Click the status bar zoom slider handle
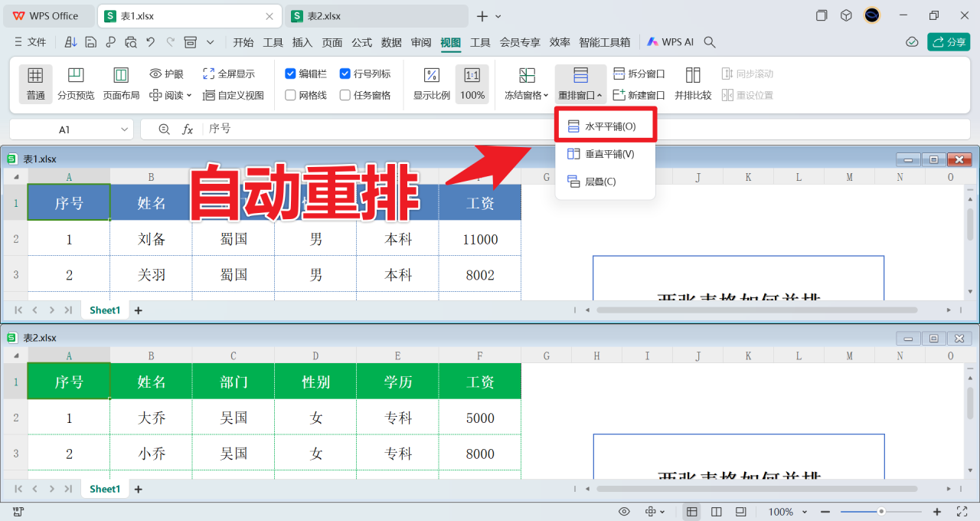This screenshot has width=980, height=521. click(x=881, y=512)
